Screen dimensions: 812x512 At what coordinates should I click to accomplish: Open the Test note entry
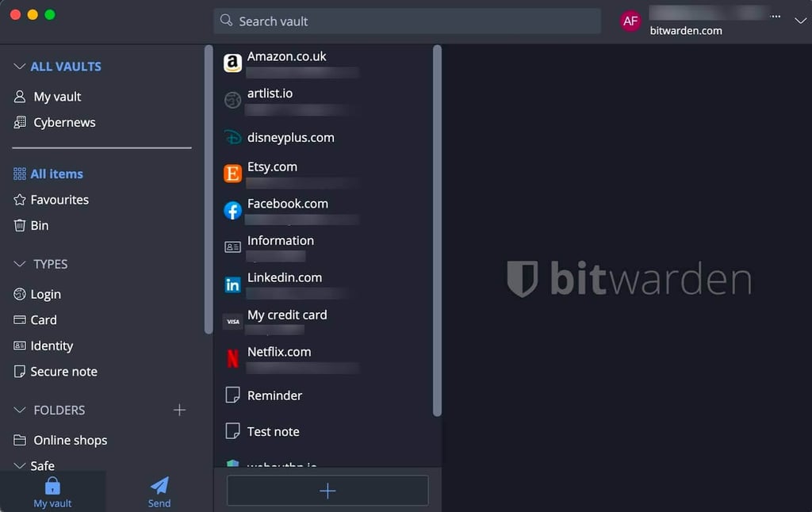click(x=324, y=430)
